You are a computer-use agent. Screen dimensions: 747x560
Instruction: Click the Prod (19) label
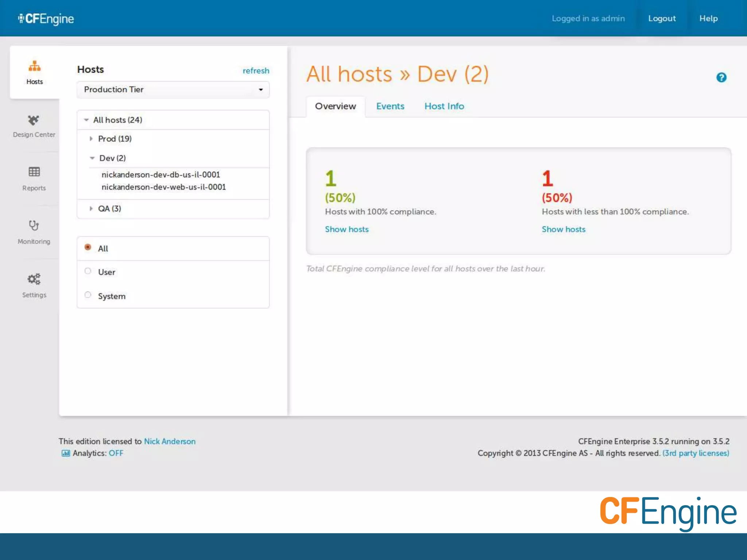point(115,139)
